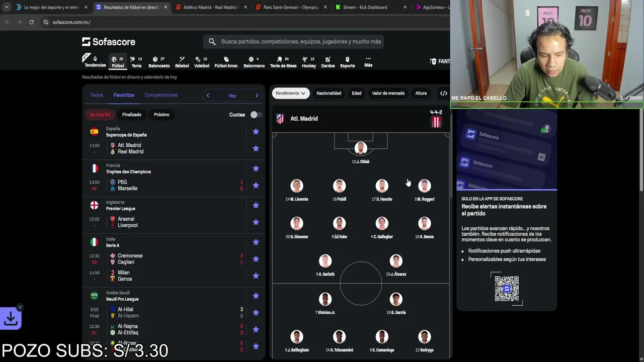
Task: Switch to the Baloncesto category
Action: tap(159, 61)
